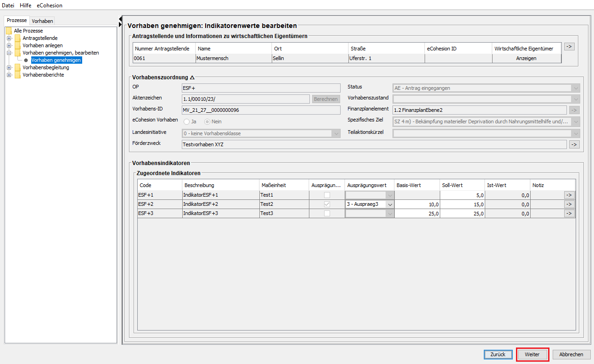Select Vorhaben genehmigen tree item
Viewport: 594px width, 364px height.
pos(56,60)
